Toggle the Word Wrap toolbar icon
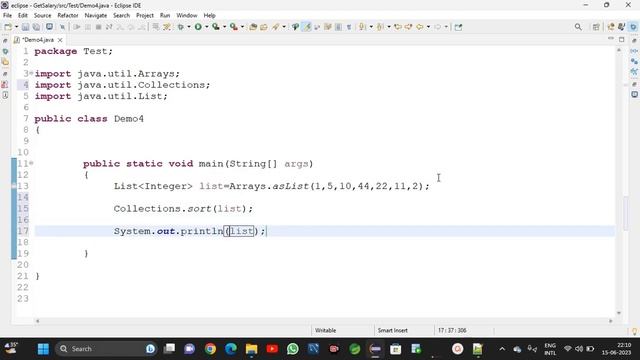This screenshot has height=360, width=640. [328, 27]
